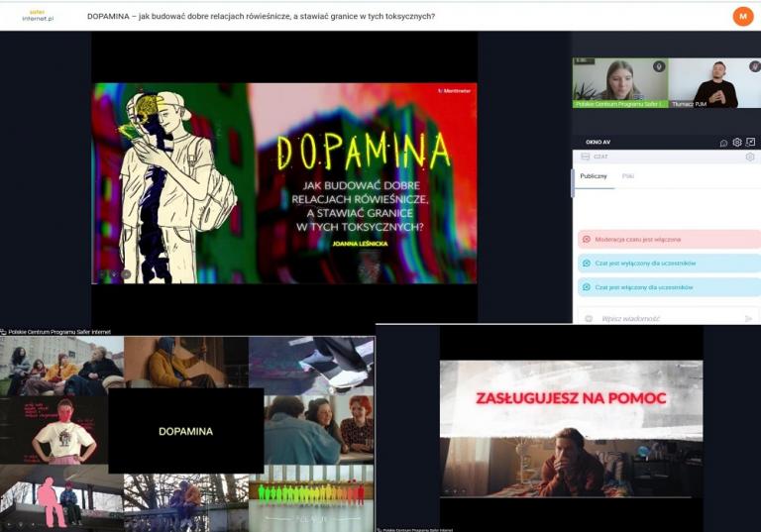Pop out the OKNO AV window
761x532 pixels.
750,142
